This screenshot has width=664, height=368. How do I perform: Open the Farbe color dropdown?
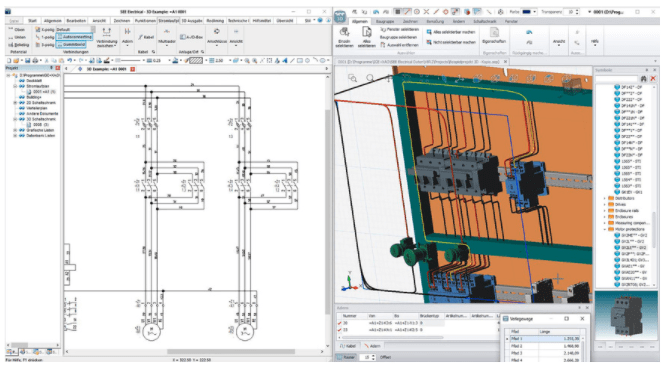(529, 12)
